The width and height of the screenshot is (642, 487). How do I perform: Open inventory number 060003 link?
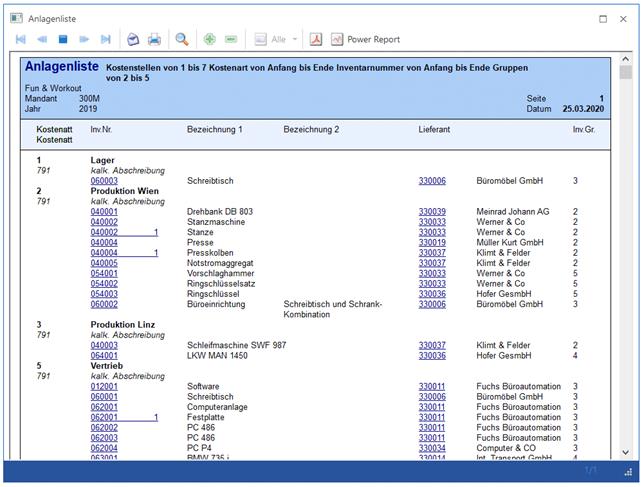click(x=104, y=181)
